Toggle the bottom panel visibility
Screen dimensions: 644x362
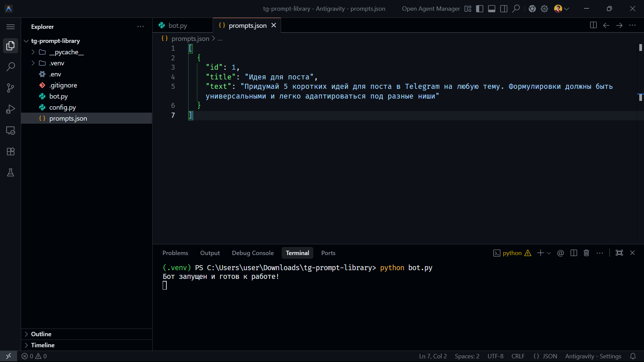[491, 9]
